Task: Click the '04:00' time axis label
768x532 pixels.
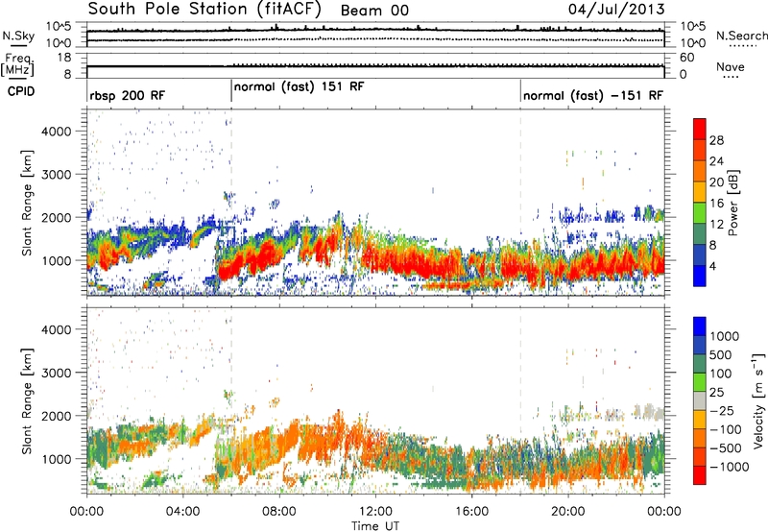Action: click(182, 512)
